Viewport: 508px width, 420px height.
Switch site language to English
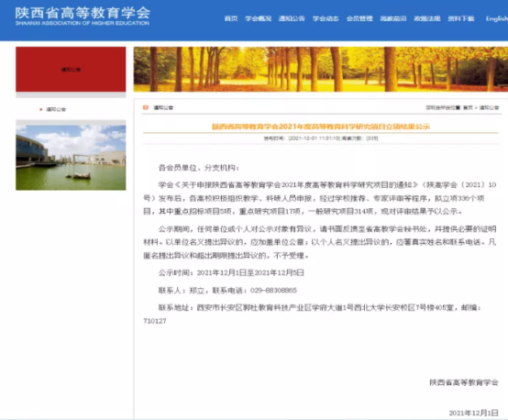497,18
